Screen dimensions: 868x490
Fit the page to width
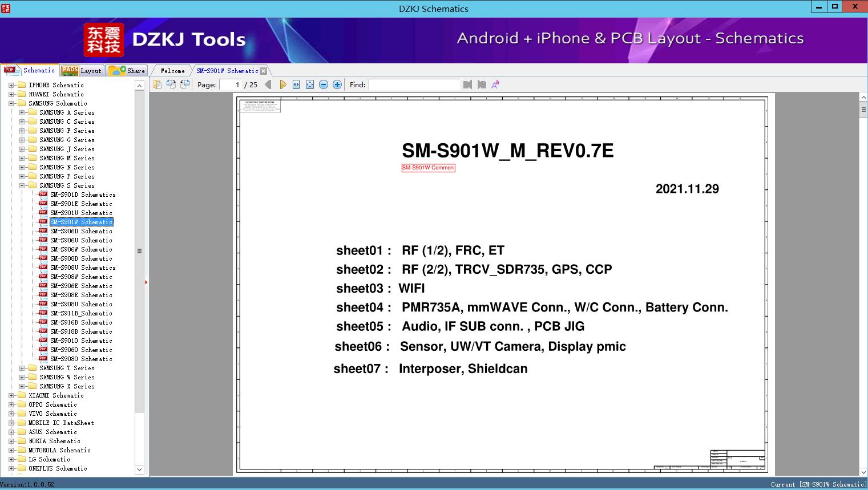(296, 84)
